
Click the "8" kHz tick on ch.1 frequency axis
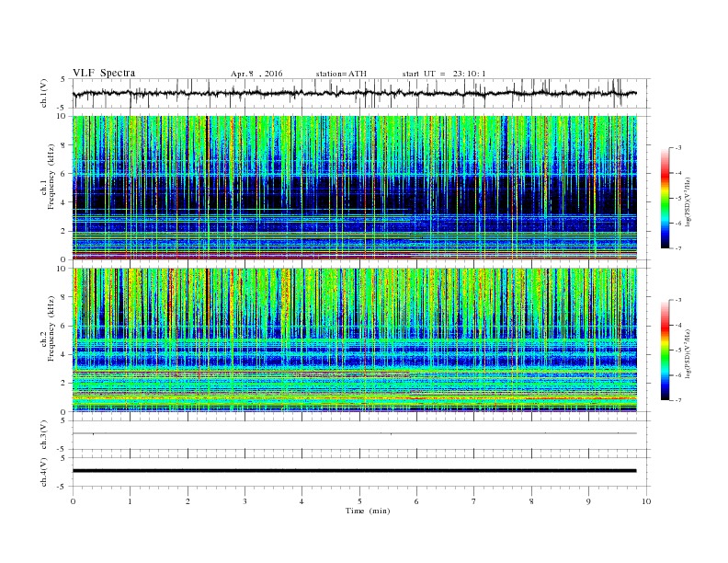[64, 145]
